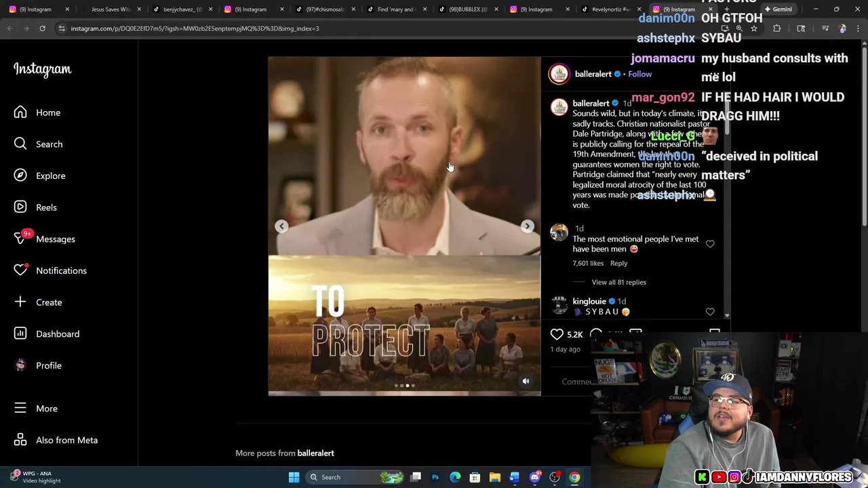Click the comments scrollbar down arrow
Viewport: 868px width, 488px height.
point(727,316)
